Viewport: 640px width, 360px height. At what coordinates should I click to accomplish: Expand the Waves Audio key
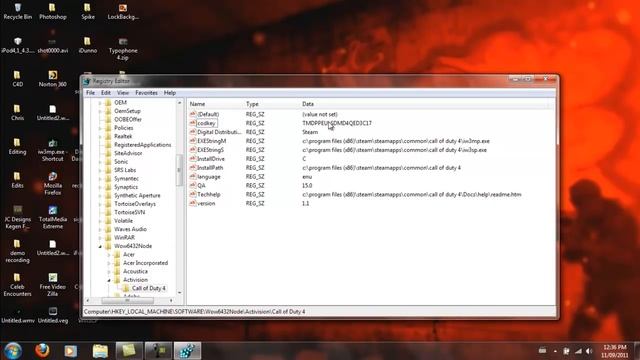[100, 229]
